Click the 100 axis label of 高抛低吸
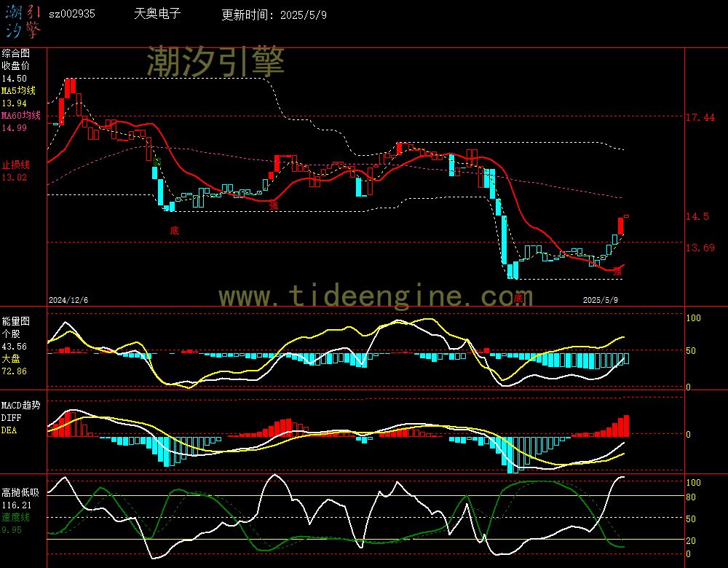 (x=693, y=483)
